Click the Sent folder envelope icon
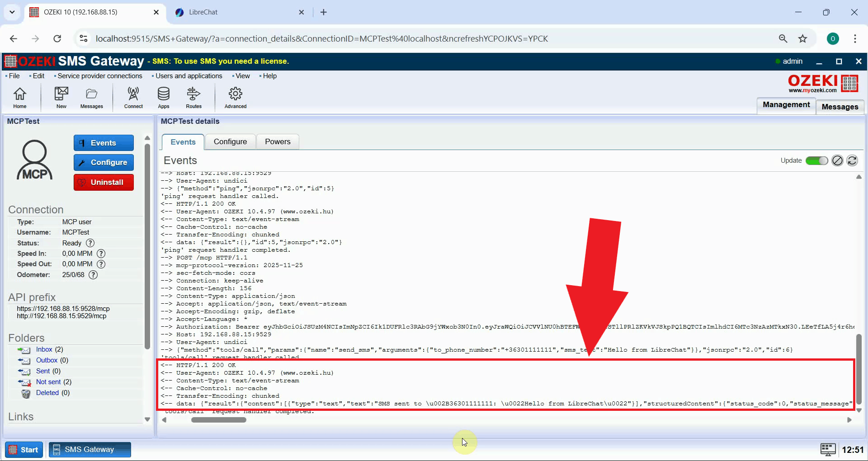 pos(24,372)
